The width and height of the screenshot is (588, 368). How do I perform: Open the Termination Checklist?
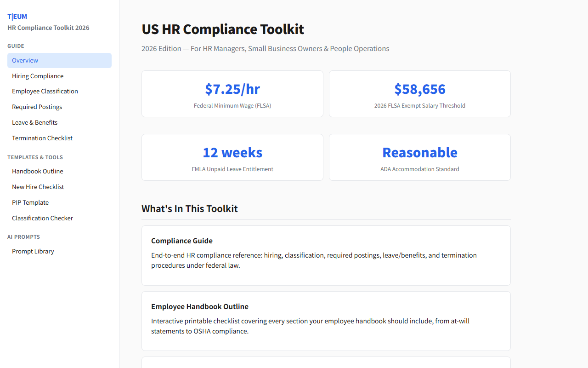(42, 138)
